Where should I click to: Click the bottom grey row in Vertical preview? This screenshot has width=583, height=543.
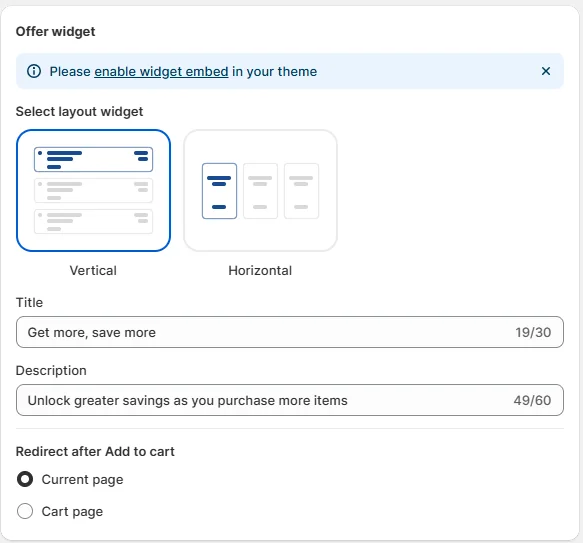pyautogui.click(x=93, y=221)
